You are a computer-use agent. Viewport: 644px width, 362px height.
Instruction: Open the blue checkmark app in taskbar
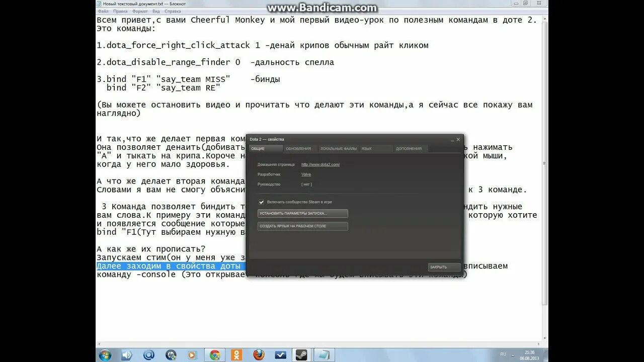click(280, 355)
